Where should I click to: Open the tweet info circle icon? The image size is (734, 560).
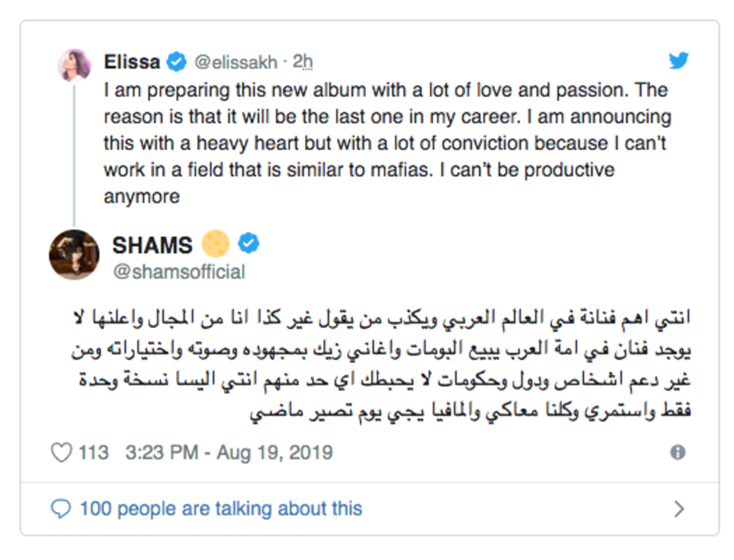click(678, 453)
